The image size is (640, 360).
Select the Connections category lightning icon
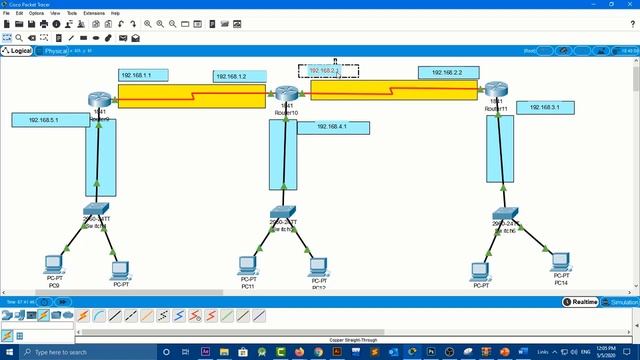pos(43,315)
